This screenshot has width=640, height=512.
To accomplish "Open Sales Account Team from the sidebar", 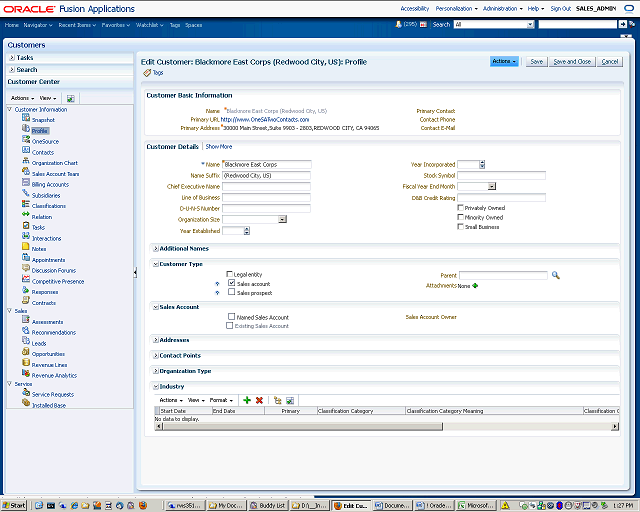I will click(x=56, y=174).
